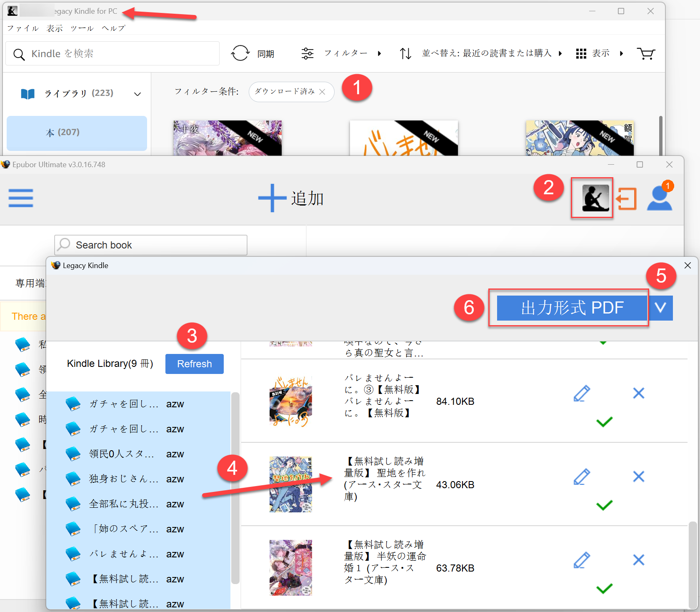The width and height of the screenshot is (700, 612).
Task: Close the Legacy Kindle dialog
Action: (x=687, y=266)
